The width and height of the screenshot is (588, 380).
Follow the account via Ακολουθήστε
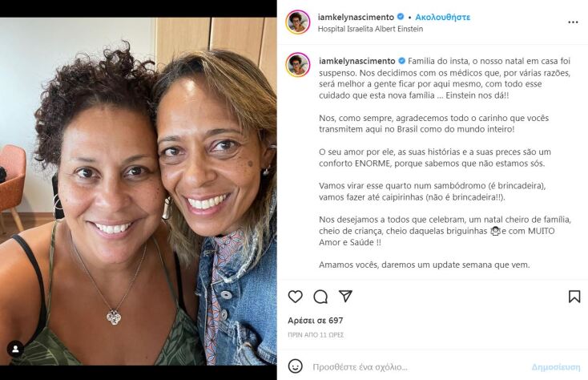point(442,17)
